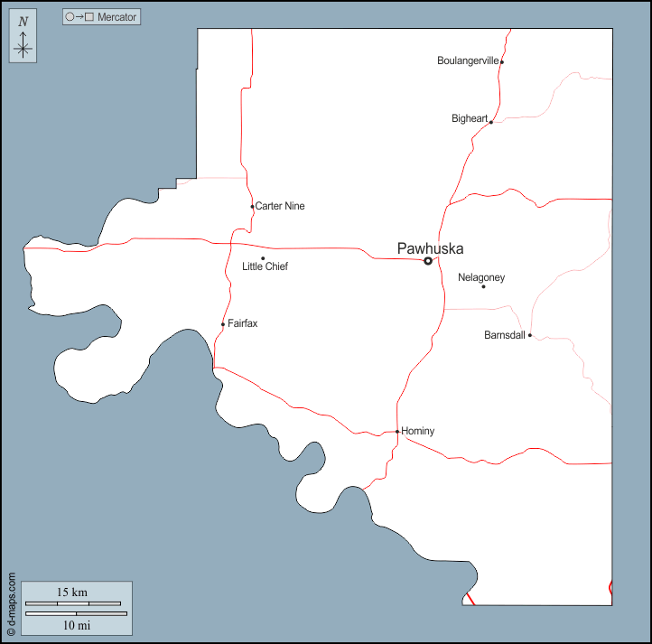Select the Fairfax town dot marker
The image size is (652, 644).
click(x=223, y=324)
